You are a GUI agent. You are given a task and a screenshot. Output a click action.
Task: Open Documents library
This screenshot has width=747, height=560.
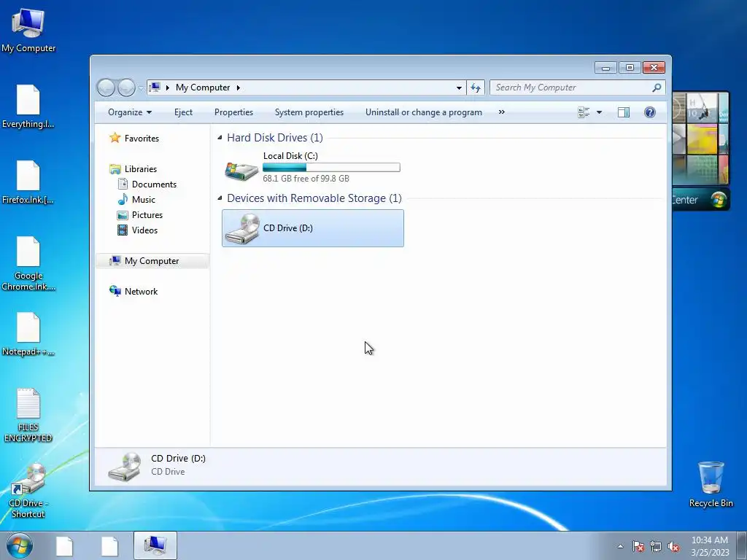pos(147,184)
